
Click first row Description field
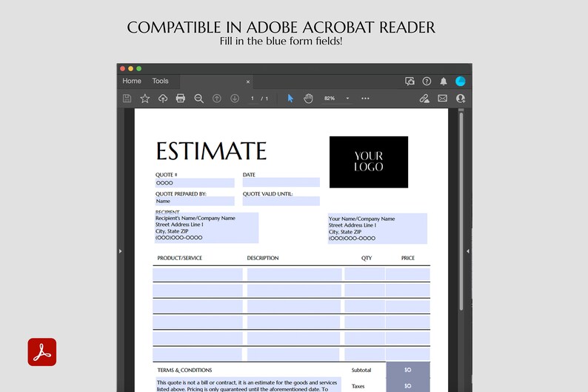tap(295, 274)
